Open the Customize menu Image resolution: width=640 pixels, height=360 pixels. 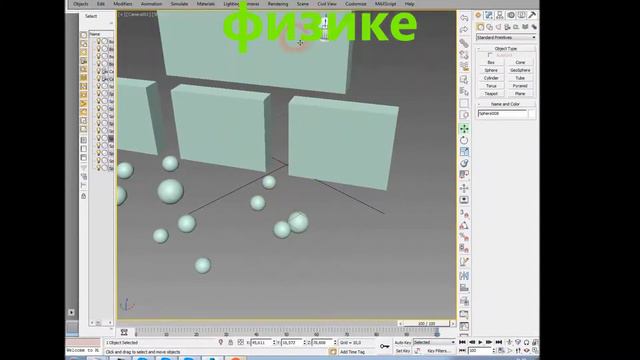(356, 4)
